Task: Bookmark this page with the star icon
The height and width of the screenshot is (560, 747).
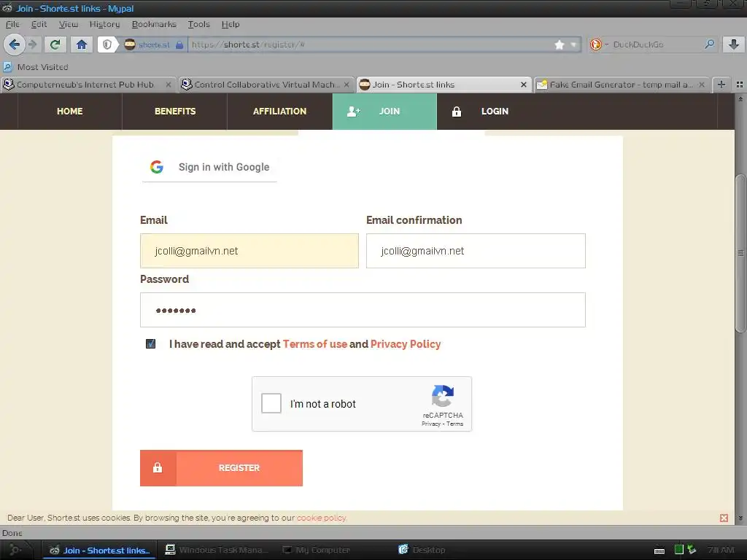Action: tap(560, 44)
